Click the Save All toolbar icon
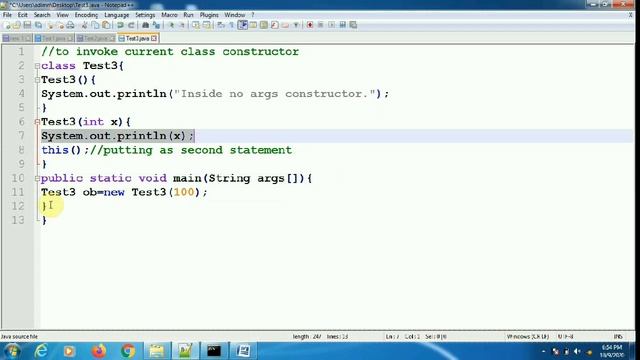Viewport: 640px width, 360px height. point(38,25)
